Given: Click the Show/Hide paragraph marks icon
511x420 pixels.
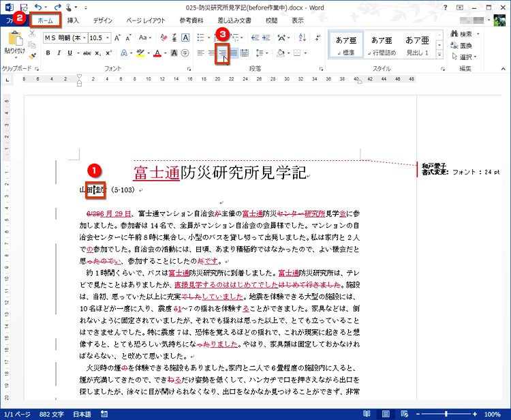Looking at the screenshot, I should [x=318, y=37].
